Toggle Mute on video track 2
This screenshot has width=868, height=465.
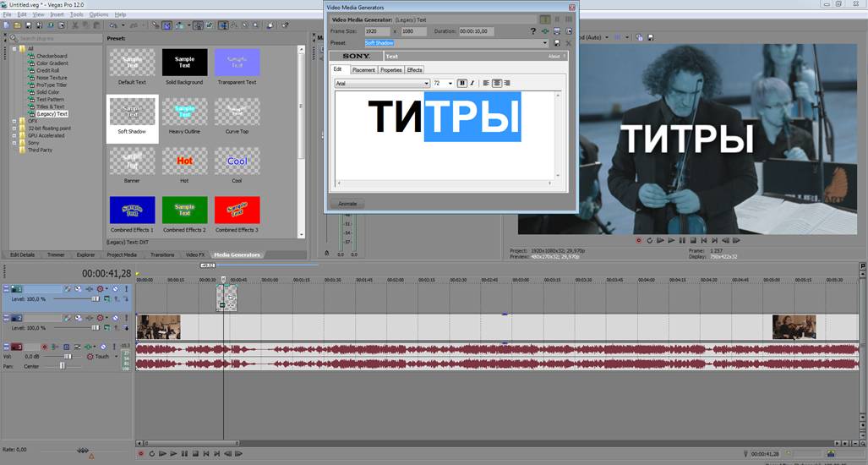pos(115,318)
